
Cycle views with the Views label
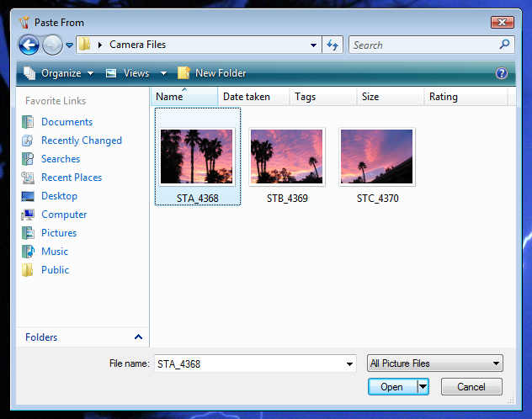point(136,73)
